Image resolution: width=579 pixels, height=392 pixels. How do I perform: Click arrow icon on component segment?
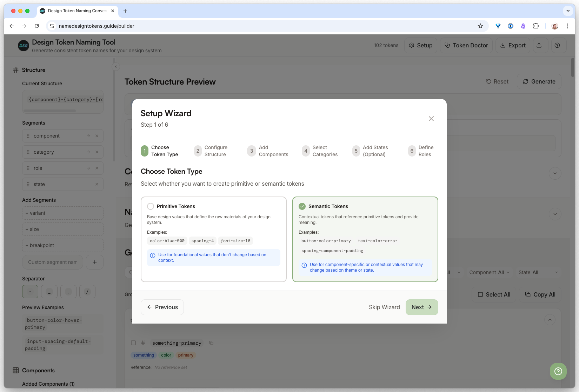pyautogui.click(x=88, y=136)
